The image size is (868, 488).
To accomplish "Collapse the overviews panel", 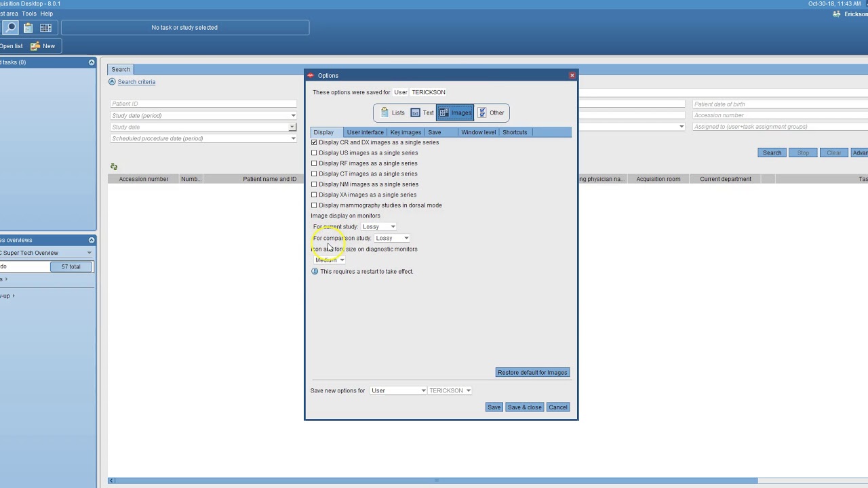I will click(x=92, y=240).
